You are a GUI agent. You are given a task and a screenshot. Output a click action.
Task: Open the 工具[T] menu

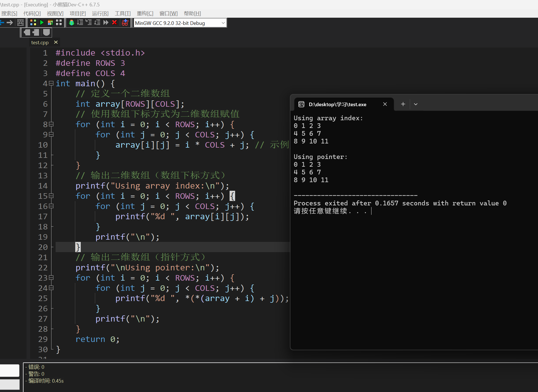point(123,14)
